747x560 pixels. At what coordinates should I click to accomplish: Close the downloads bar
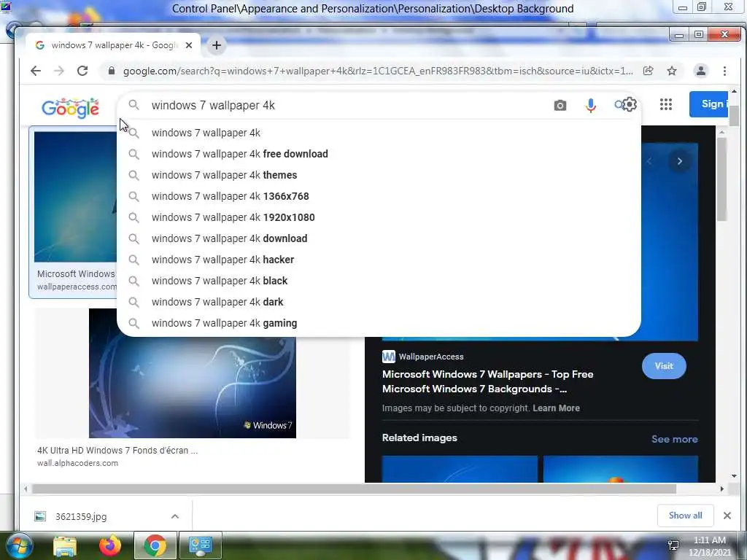727,516
